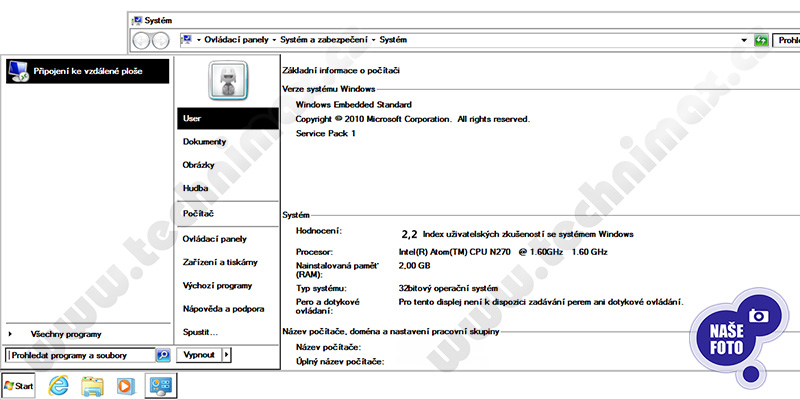Select the Windows Embedded Standard text
800x400 pixels.
[x=354, y=105]
